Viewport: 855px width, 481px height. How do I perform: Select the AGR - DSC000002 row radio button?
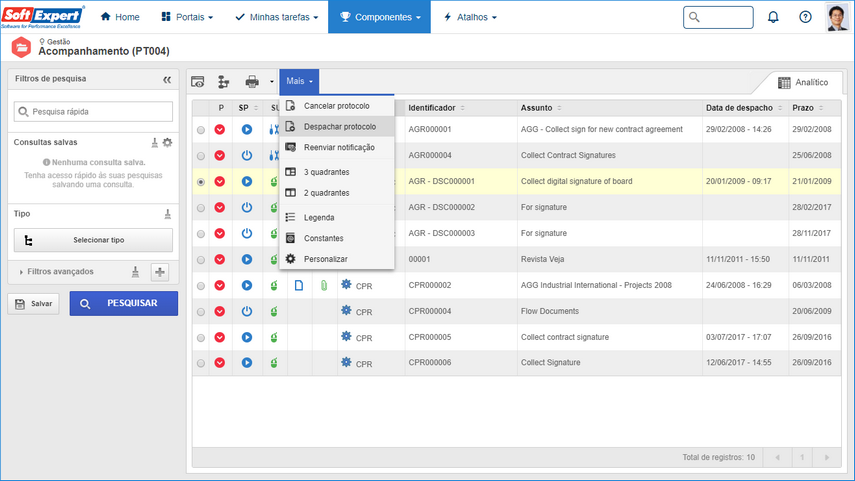201,208
